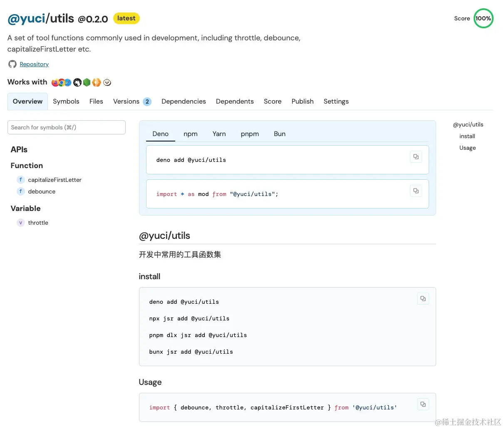
Task: Click the @yuci/utils README heading
Action: [x=164, y=236]
